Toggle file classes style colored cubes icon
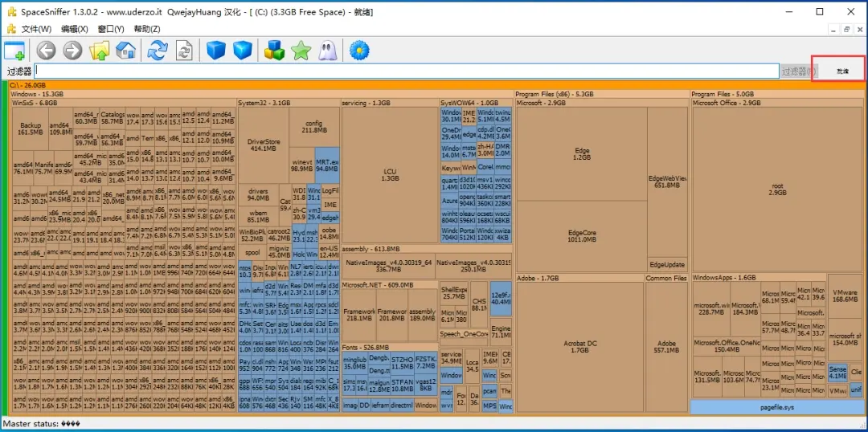 pos(275,51)
